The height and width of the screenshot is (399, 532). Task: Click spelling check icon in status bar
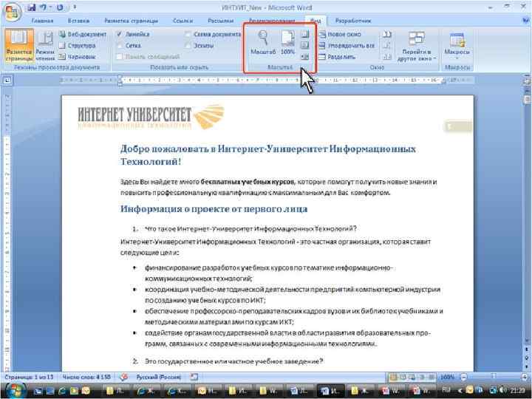click(124, 377)
